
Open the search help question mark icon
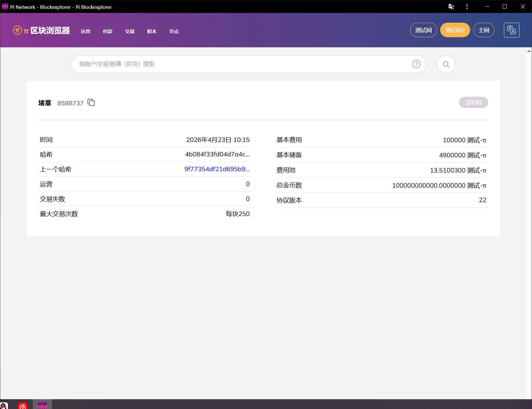pos(416,64)
